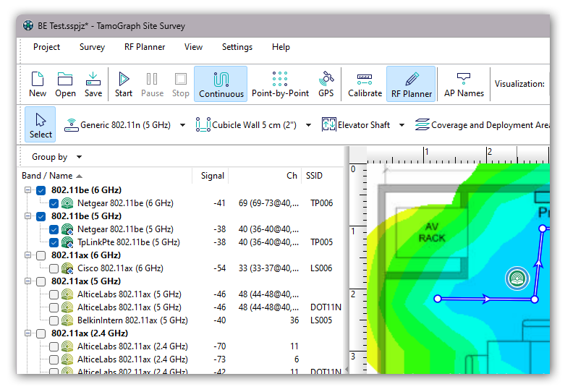The height and width of the screenshot is (392, 565).
Task: Open the Group by button
Action: tap(56, 157)
